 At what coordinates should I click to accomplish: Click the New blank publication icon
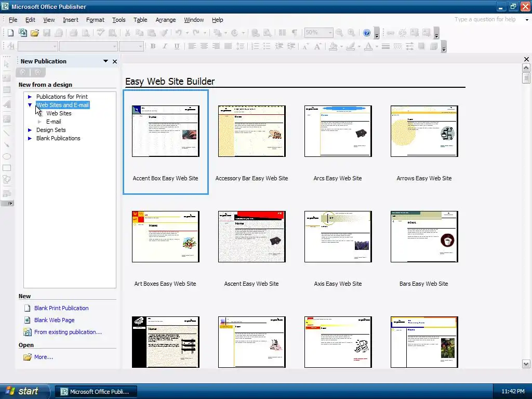pos(10,33)
